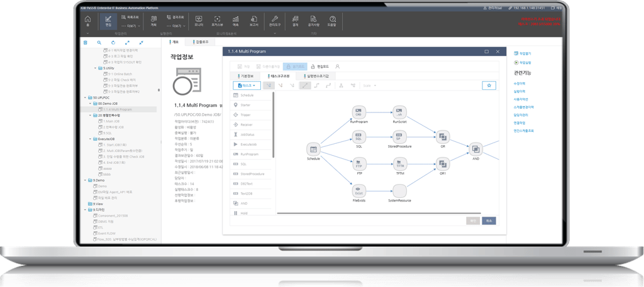Screen dimensions: 644x287
Task: Select the Receiver item in task palette
Action: point(252,124)
